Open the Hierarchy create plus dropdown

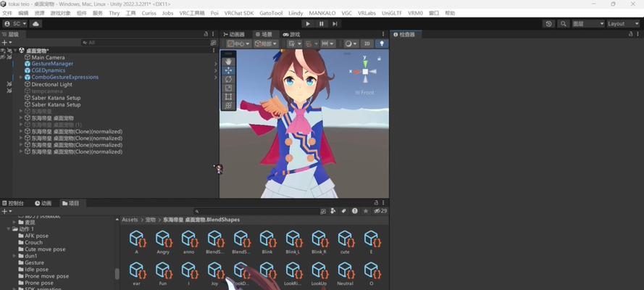7,42
